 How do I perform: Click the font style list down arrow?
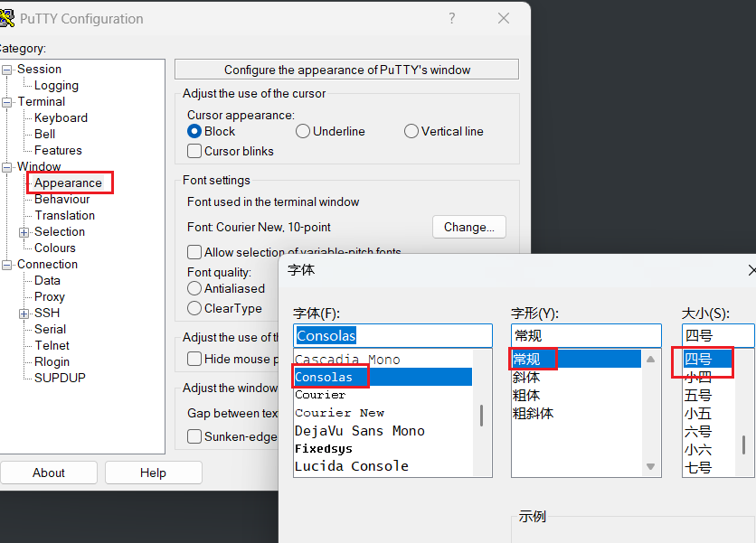(x=650, y=466)
